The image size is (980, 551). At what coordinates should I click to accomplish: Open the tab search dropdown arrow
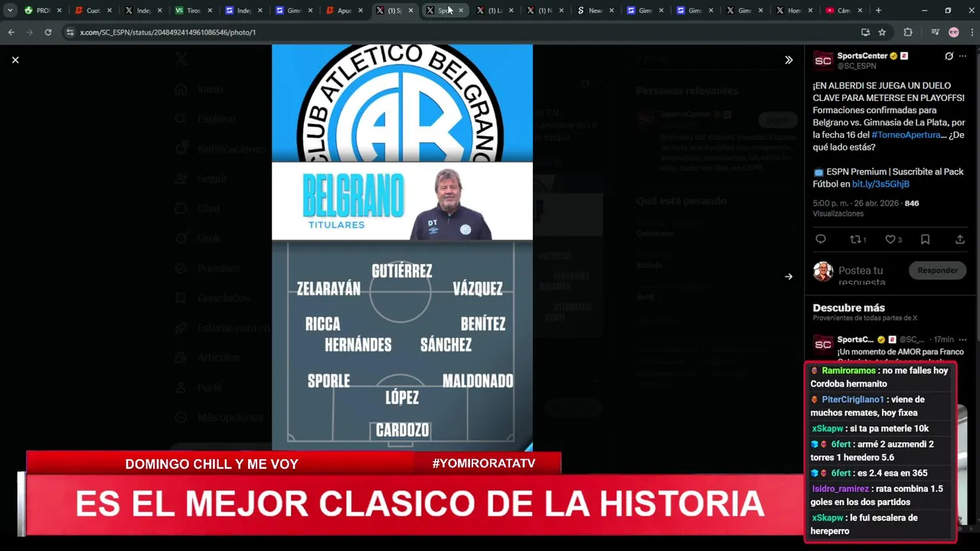coord(10,11)
